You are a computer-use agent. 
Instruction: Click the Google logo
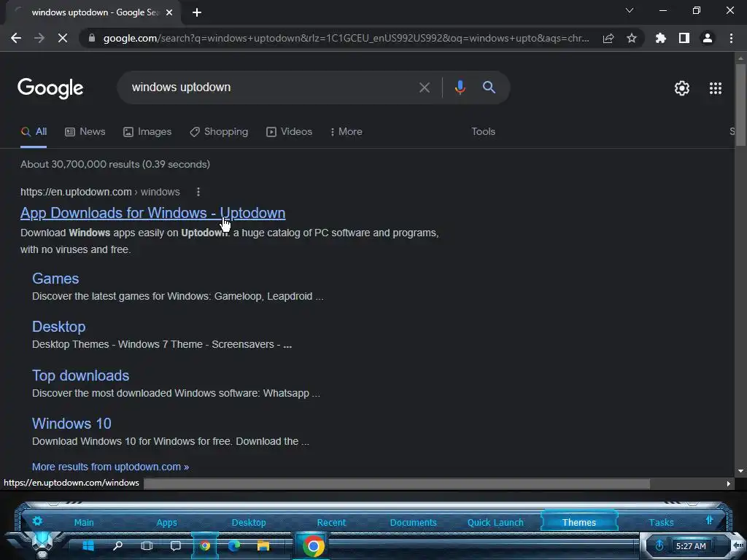point(50,88)
